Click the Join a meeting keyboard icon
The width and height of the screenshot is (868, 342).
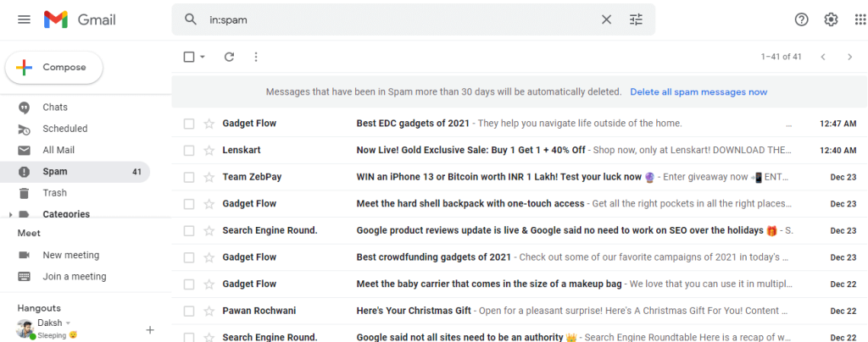[x=24, y=277]
